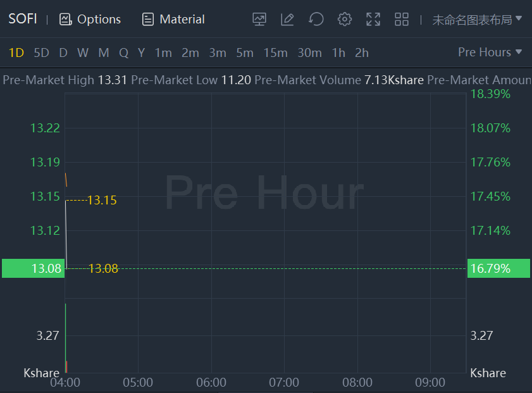Viewport: 532px width, 393px height.
Task: Open chart settings gear
Action: [x=345, y=19]
